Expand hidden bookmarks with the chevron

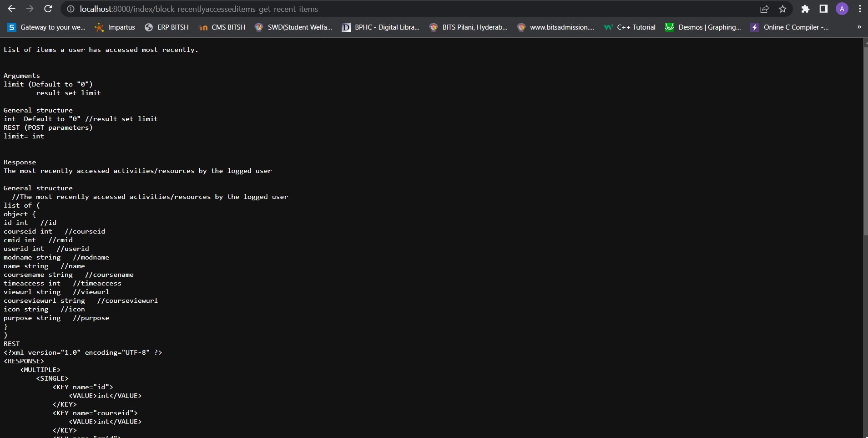coord(859,27)
